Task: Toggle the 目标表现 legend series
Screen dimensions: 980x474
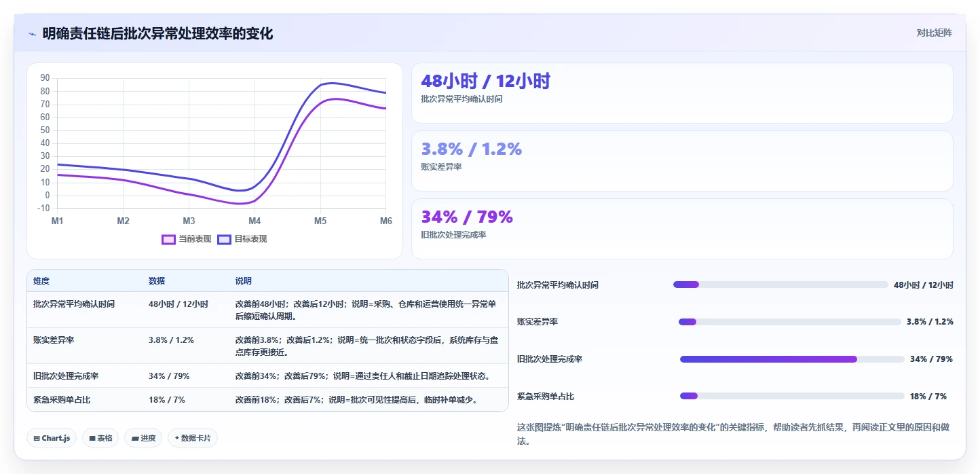Action: click(x=242, y=239)
